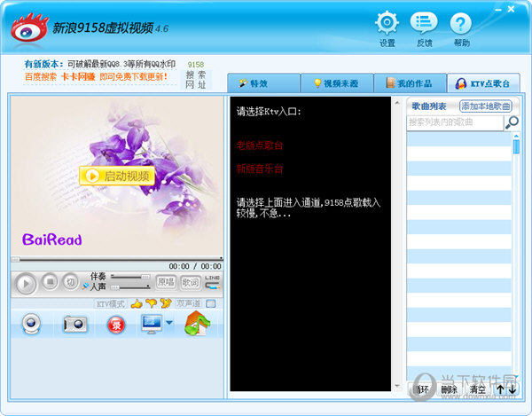Click the 循环 loop button
The width and height of the screenshot is (532, 416).
click(422, 389)
